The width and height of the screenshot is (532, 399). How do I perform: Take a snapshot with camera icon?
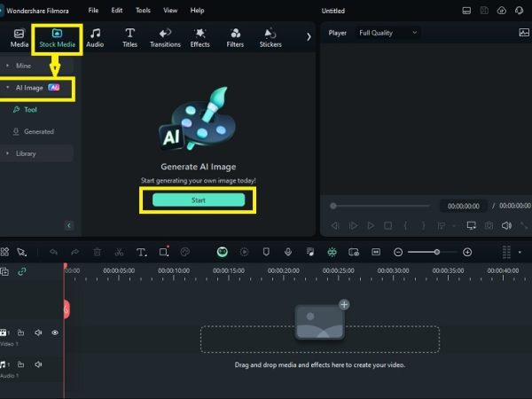(489, 225)
